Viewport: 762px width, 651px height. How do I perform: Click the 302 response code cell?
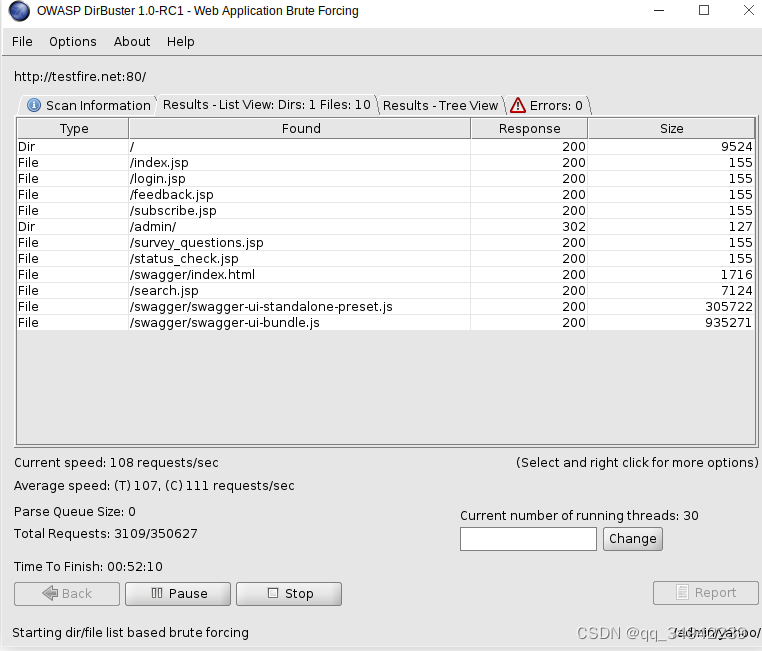[x=529, y=227]
